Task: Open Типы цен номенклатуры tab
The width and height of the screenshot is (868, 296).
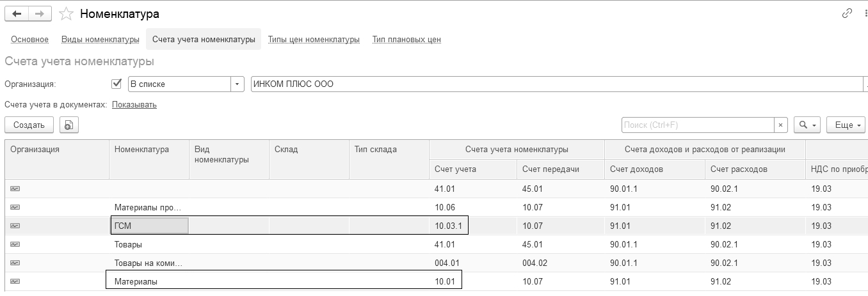Action: pos(314,40)
